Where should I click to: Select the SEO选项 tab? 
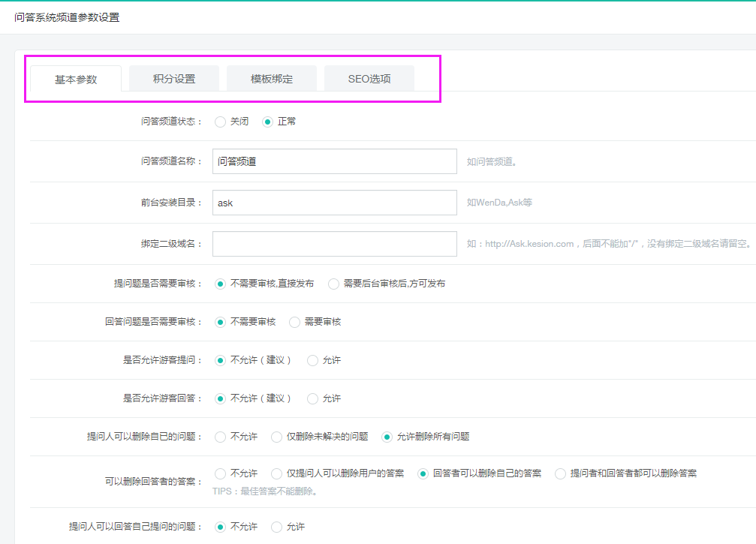pyautogui.click(x=369, y=79)
